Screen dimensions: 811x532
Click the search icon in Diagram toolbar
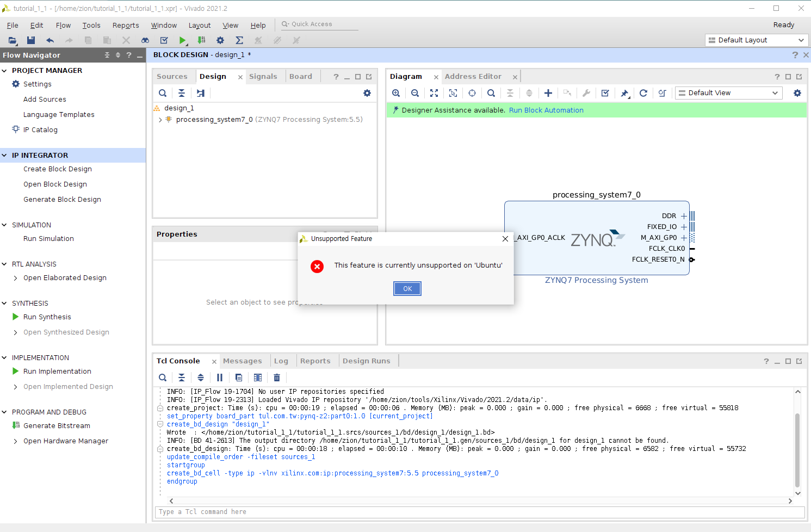(x=491, y=93)
